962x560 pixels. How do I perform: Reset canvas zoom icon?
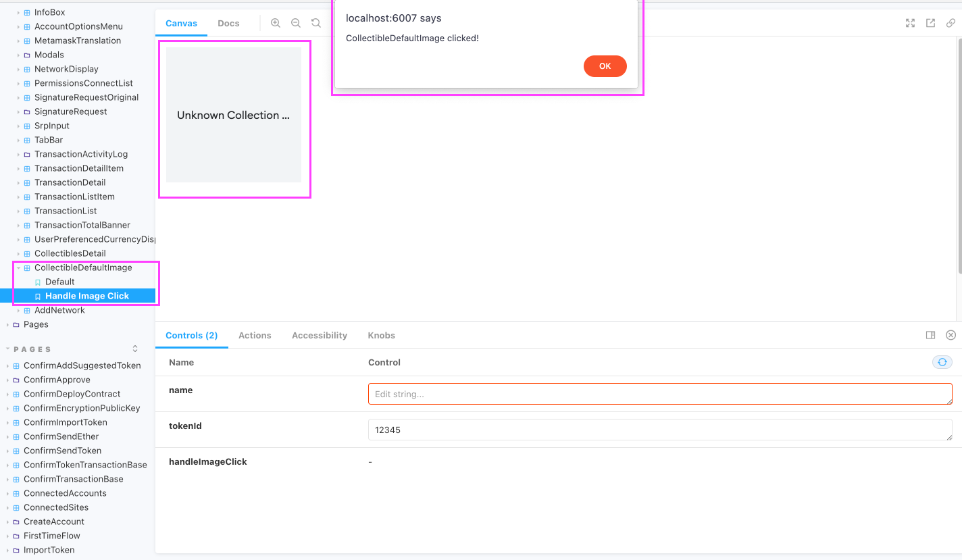(x=316, y=23)
